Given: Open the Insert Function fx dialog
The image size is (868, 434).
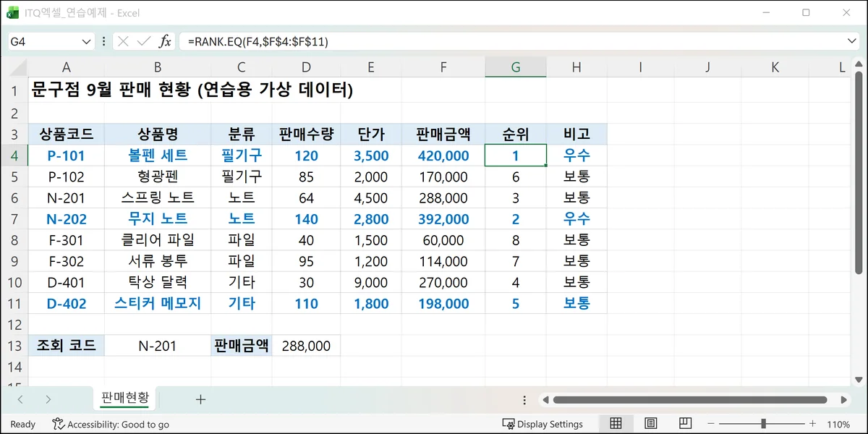Looking at the screenshot, I should [165, 42].
